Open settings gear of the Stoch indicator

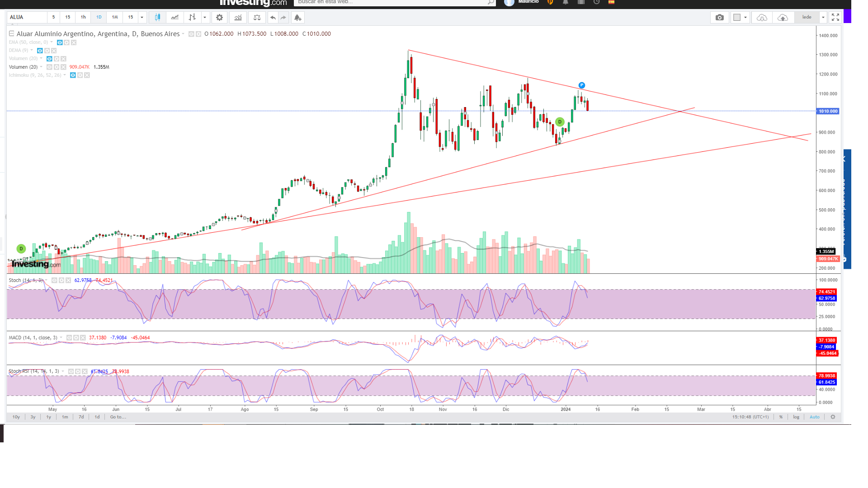click(x=61, y=281)
